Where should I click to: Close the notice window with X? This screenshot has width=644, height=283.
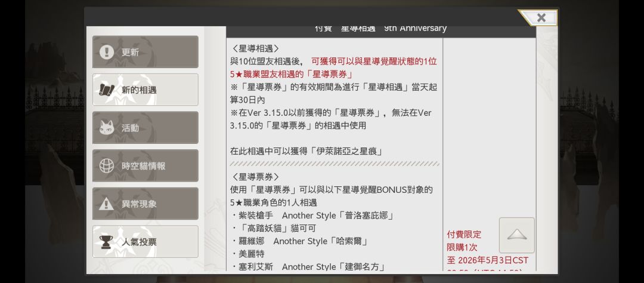541,18
